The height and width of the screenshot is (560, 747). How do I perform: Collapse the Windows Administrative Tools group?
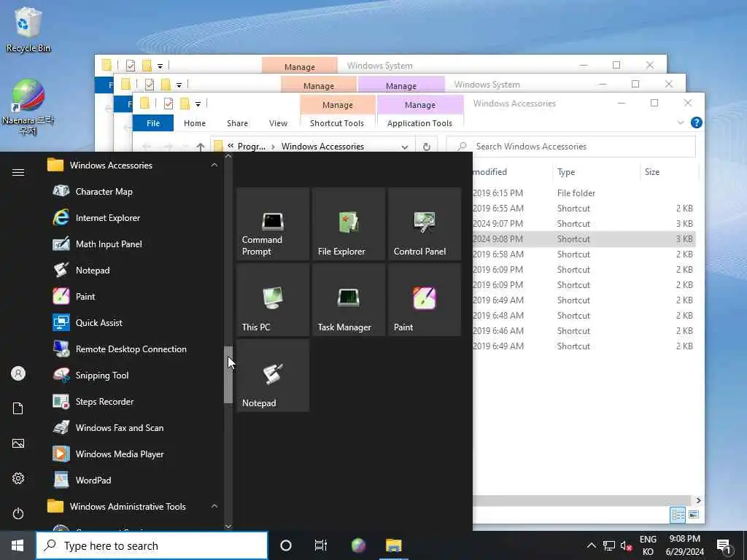[214, 506]
